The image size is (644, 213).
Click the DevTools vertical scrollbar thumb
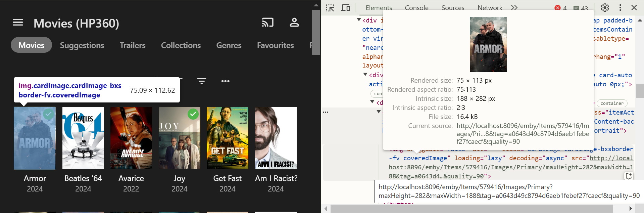(640, 90)
